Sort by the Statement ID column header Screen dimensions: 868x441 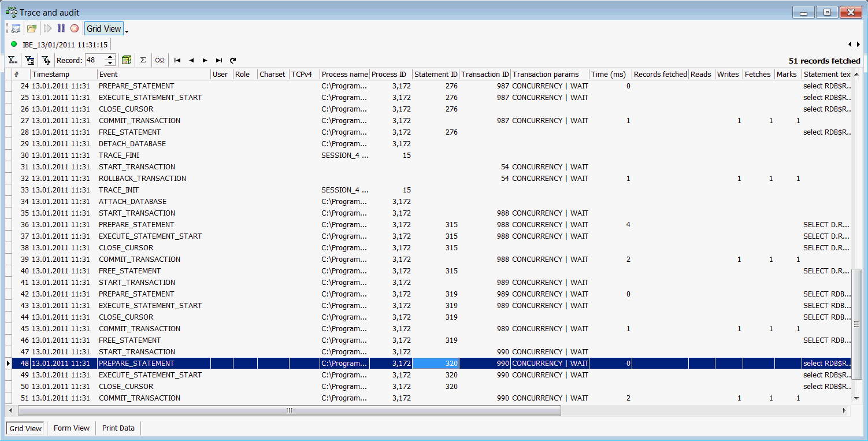pyautogui.click(x=436, y=74)
